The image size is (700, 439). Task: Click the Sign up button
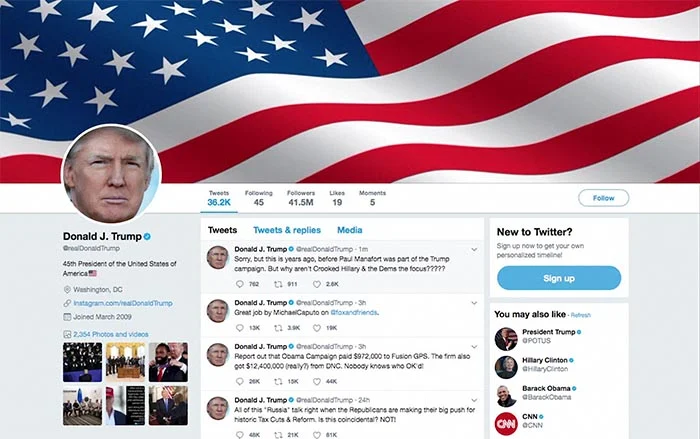tap(559, 278)
